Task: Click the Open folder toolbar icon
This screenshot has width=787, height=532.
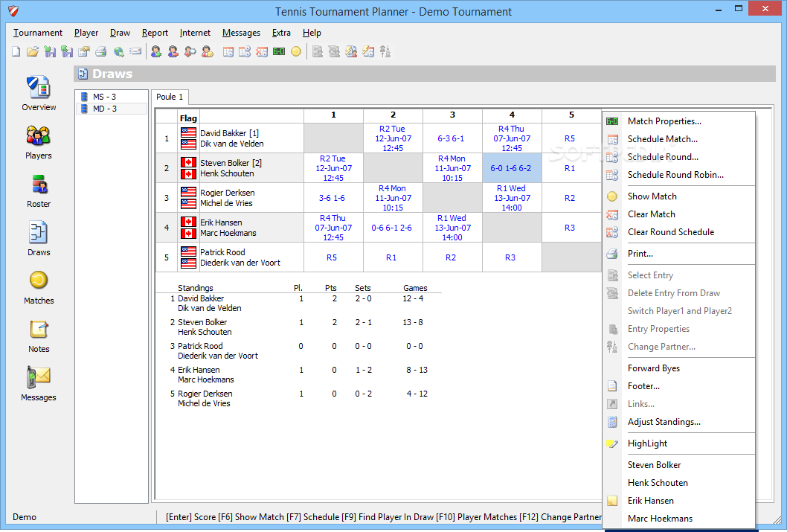Action: pos(33,51)
